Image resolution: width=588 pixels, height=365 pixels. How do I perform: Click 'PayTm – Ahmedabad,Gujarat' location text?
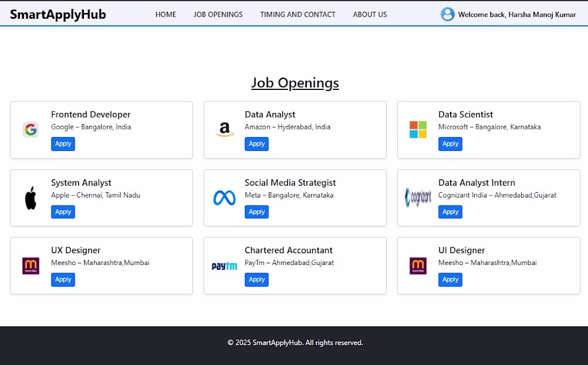pos(289,263)
